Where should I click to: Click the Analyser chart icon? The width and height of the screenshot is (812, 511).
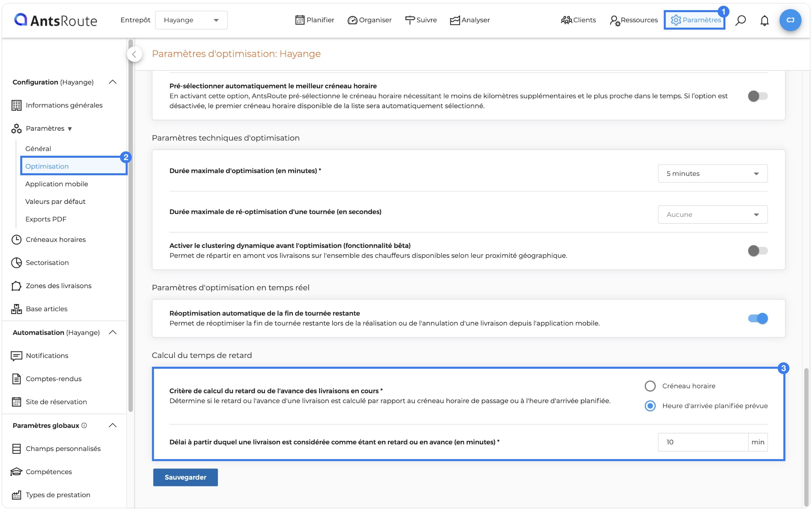coord(455,20)
